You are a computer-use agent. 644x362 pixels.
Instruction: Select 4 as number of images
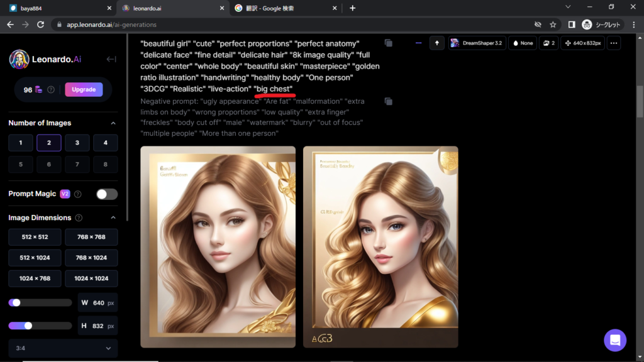pyautogui.click(x=105, y=143)
